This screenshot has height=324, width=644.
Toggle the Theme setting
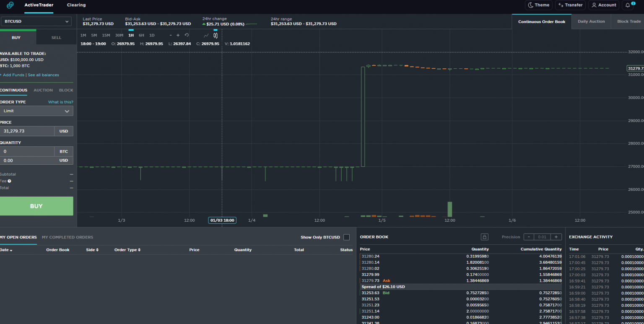click(x=538, y=5)
